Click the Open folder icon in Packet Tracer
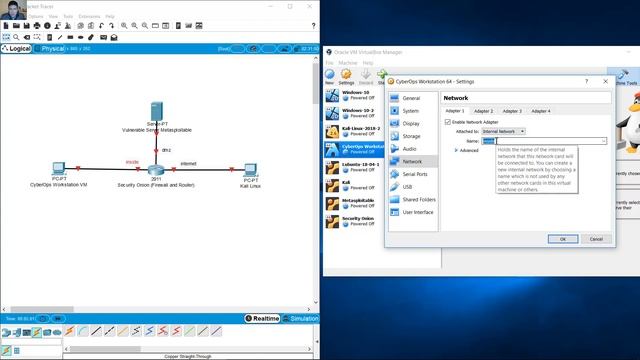Image resolution: width=640 pixels, height=360 pixels. tap(16, 26)
